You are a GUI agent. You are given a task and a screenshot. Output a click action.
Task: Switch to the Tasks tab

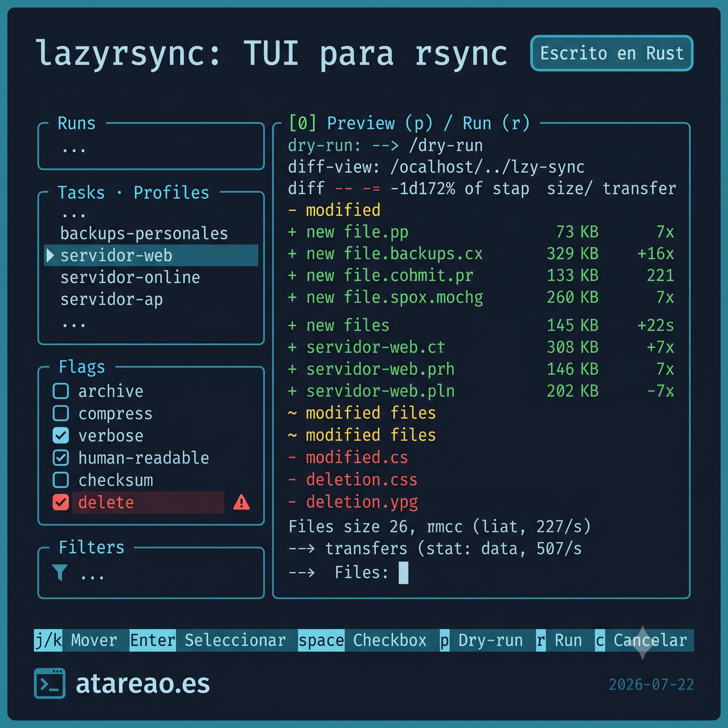(x=81, y=193)
